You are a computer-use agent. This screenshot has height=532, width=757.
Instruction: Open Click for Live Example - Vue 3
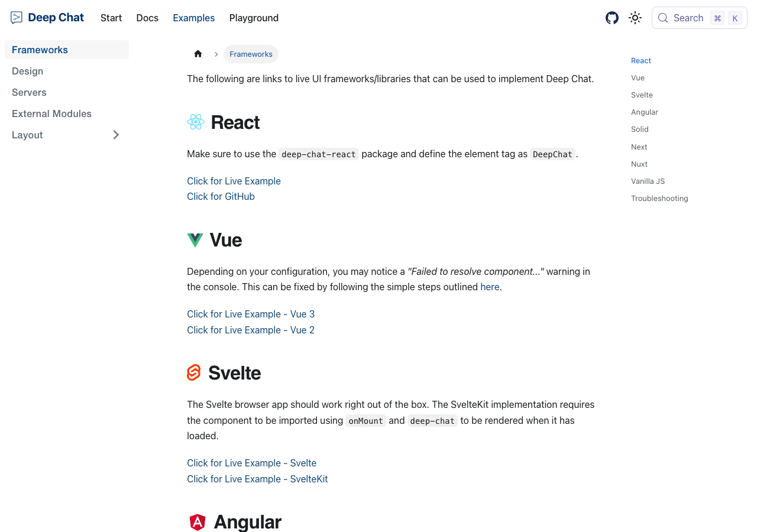click(x=251, y=314)
